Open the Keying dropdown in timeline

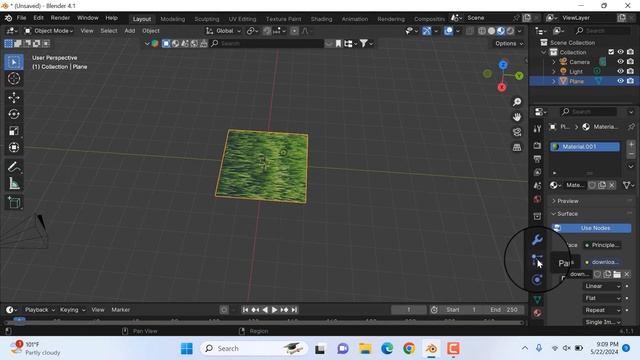(72, 310)
